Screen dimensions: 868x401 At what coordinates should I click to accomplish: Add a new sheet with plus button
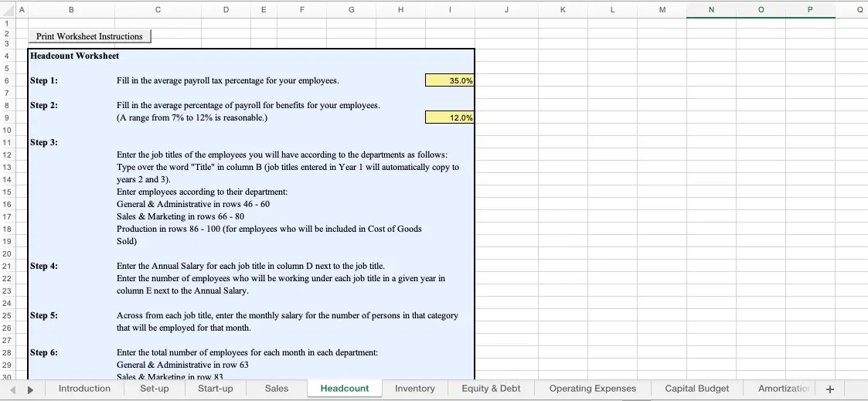(x=830, y=389)
